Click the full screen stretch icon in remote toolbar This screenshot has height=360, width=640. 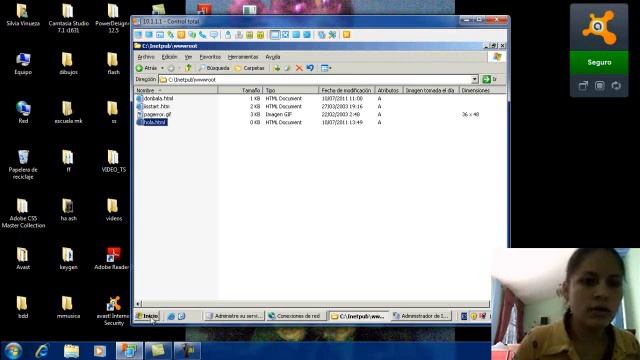286,35
